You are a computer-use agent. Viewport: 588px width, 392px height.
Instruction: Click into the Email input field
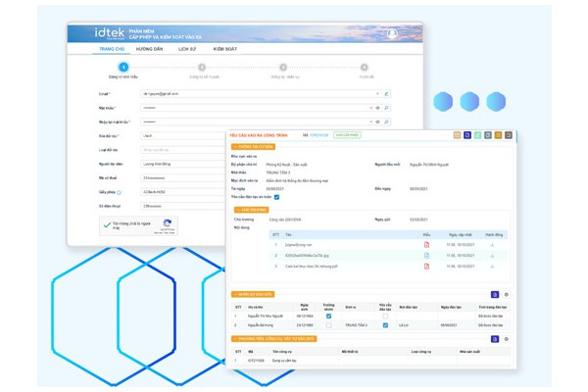coord(266,94)
